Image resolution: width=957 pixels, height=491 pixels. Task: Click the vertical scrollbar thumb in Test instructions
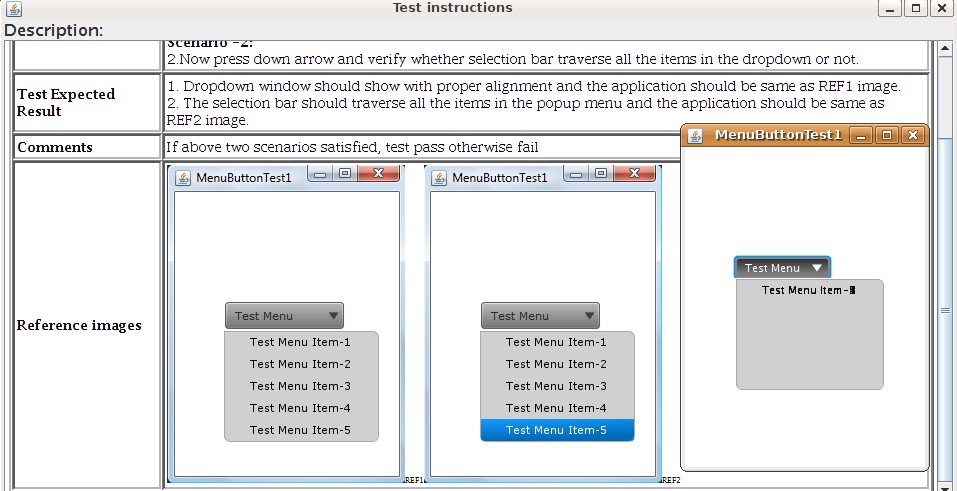944,310
